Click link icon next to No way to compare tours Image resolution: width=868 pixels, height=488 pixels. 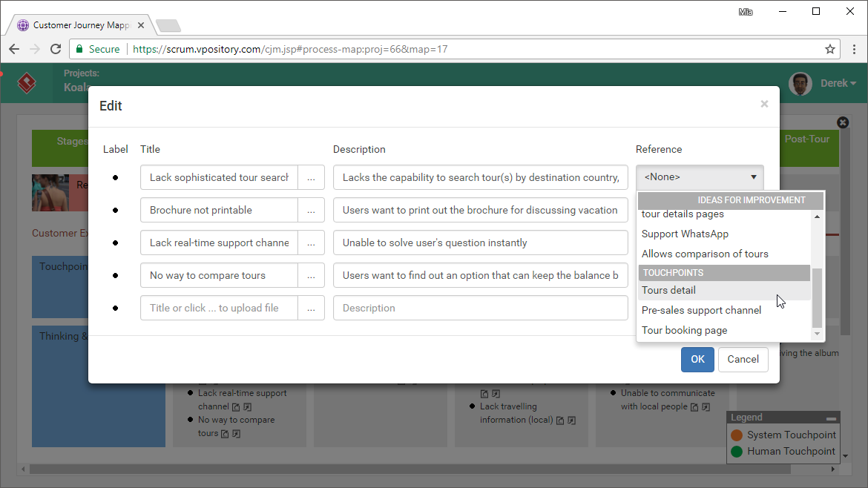click(x=237, y=434)
